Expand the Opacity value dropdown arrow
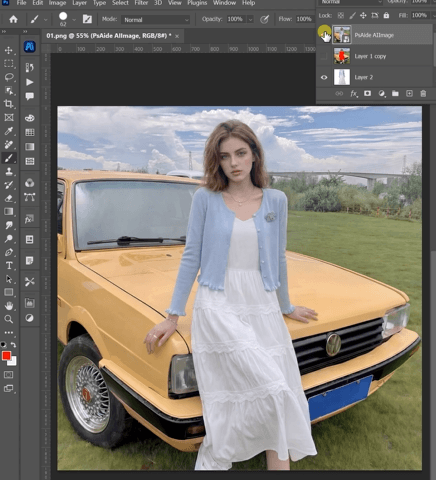This screenshot has width=436, height=480. (x=250, y=20)
